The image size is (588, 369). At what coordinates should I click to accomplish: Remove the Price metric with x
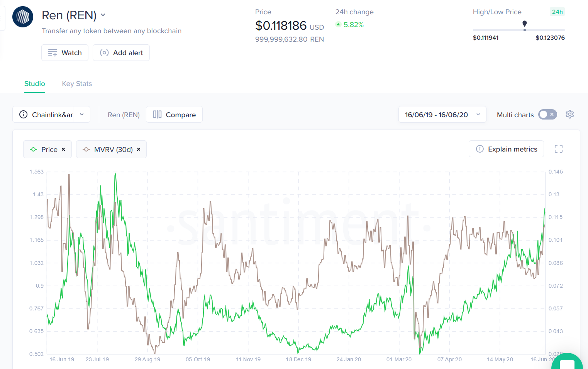[x=63, y=149]
